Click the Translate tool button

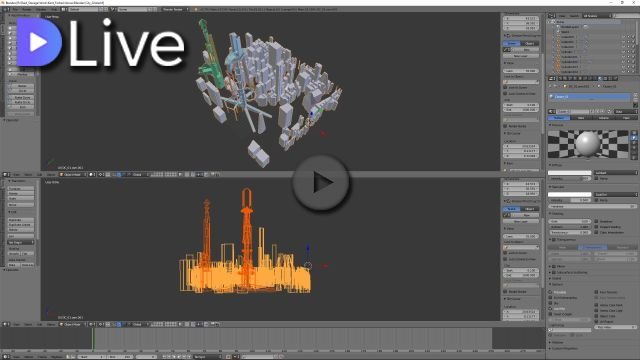click(x=21, y=189)
